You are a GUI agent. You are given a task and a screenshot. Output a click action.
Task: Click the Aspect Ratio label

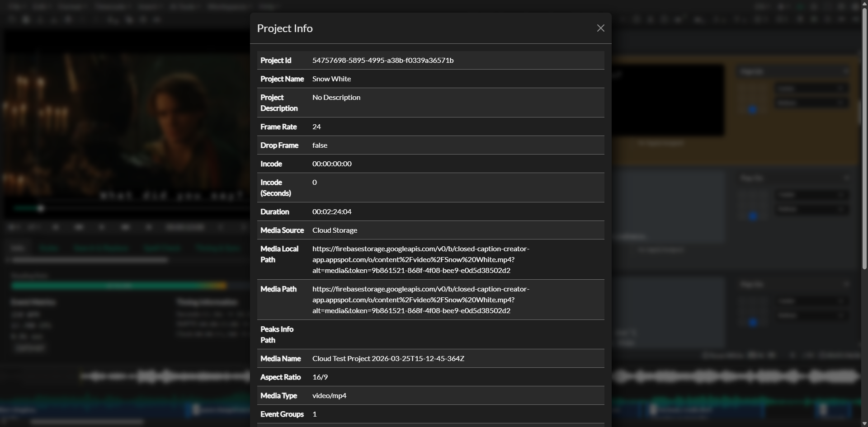(x=280, y=377)
